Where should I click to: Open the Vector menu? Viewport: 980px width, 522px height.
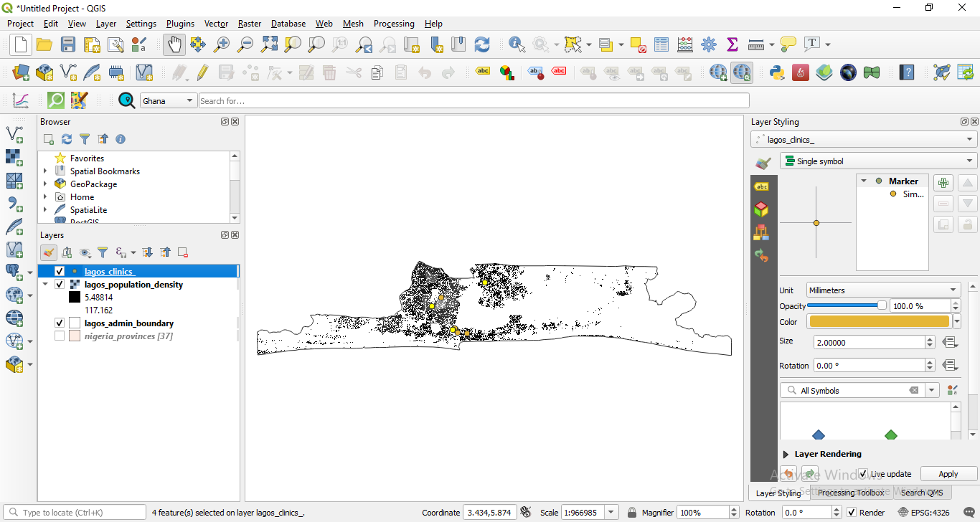[216, 24]
